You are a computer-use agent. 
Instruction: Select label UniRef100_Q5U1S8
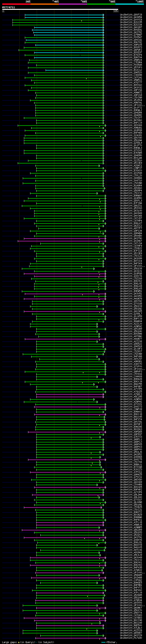coord(131,269)
